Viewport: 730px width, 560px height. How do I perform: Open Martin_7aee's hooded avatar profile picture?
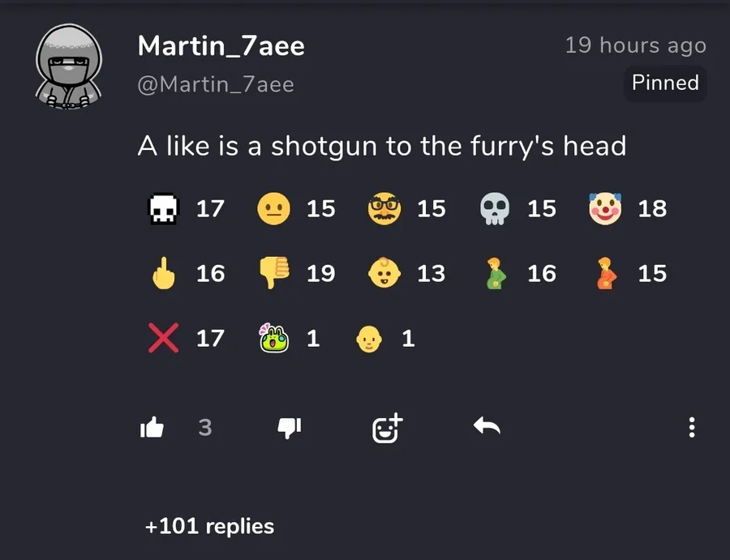69,66
